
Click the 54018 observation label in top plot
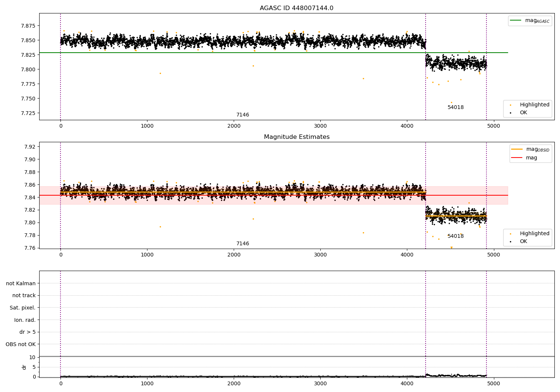coord(455,108)
